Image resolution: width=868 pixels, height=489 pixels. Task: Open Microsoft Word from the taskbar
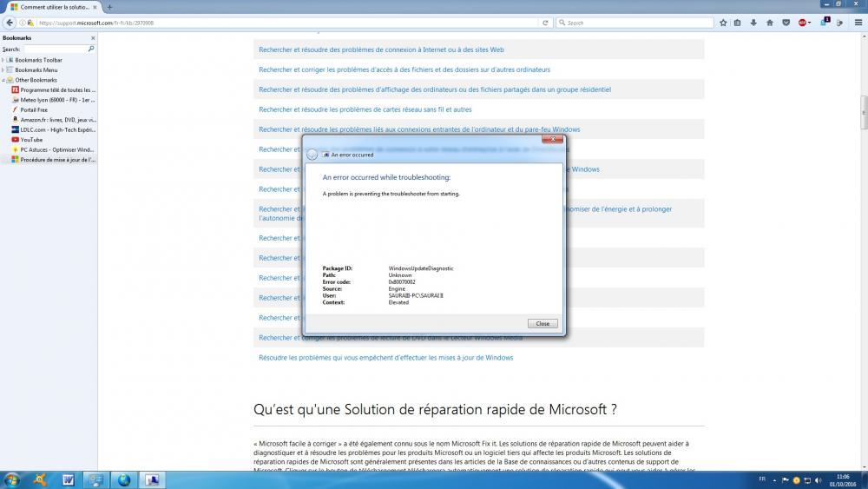coord(68,479)
